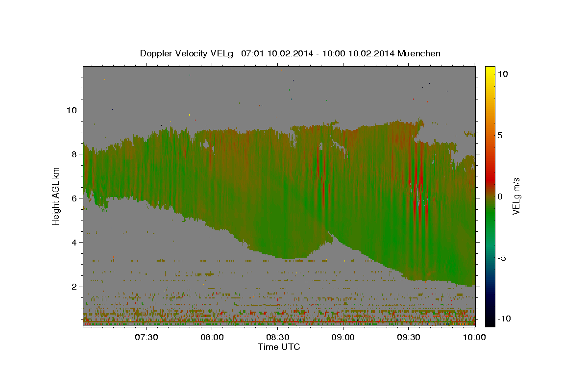
Task: Click the colorbar value 5
Action: click(x=501, y=135)
